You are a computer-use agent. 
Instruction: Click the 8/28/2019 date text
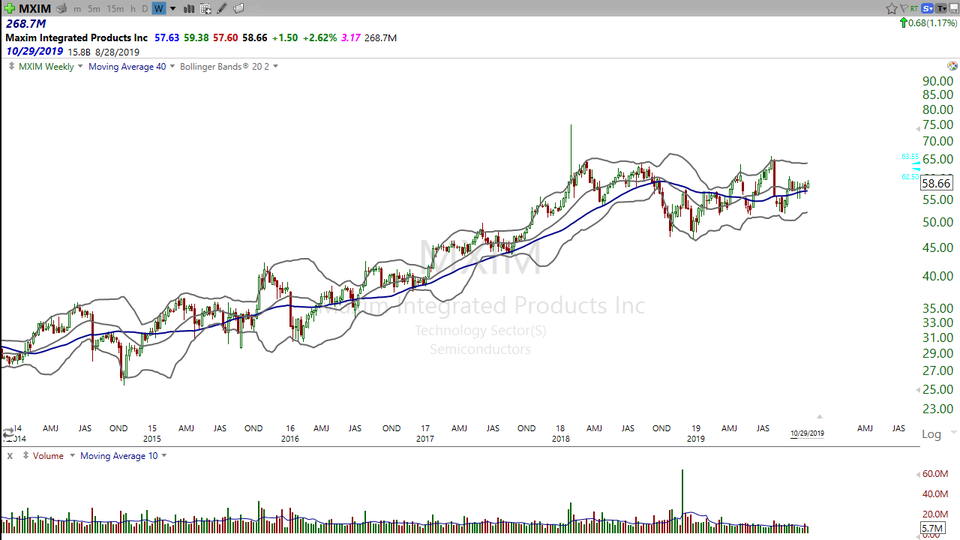[x=117, y=53]
